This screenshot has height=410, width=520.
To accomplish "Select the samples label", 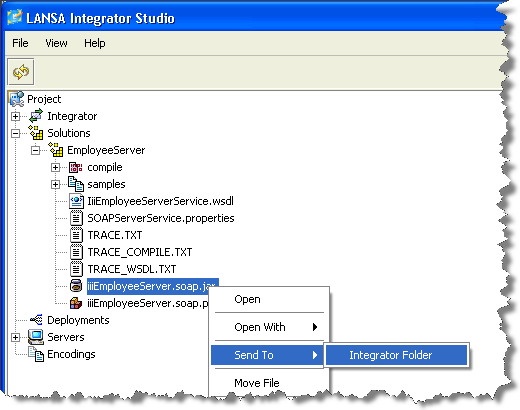I will 106,184.
